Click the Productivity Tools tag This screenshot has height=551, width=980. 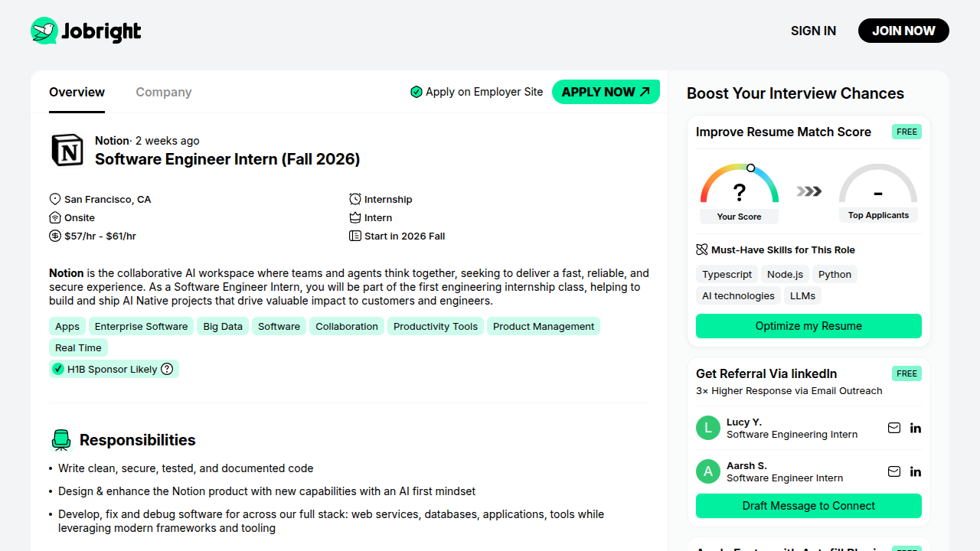[436, 326]
